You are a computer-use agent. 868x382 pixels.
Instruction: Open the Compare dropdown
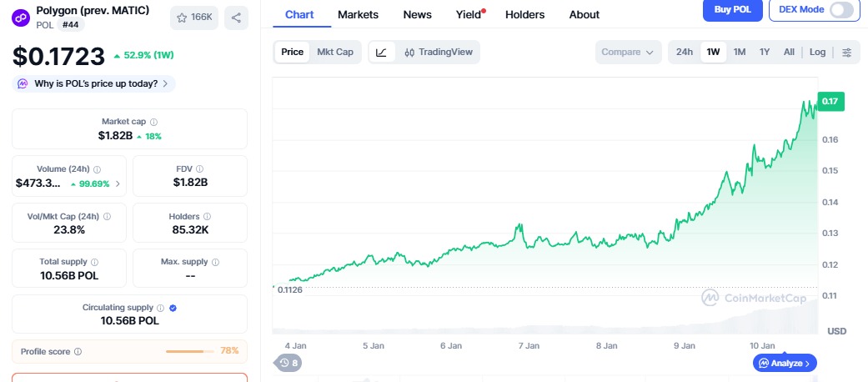[629, 52]
